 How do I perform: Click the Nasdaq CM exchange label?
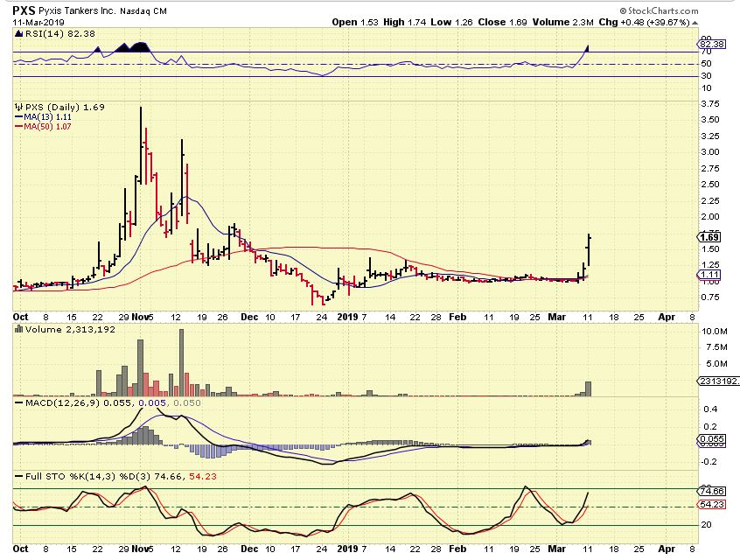(143, 10)
